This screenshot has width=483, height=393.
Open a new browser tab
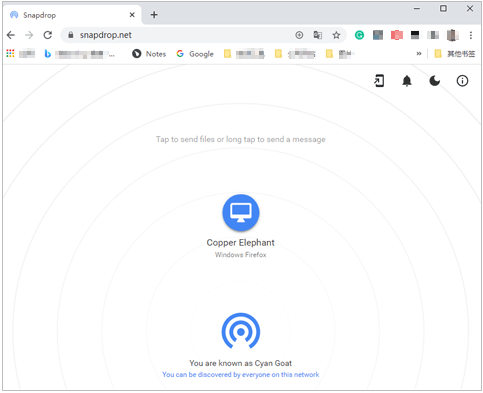pyautogui.click(x=154, y=15)
